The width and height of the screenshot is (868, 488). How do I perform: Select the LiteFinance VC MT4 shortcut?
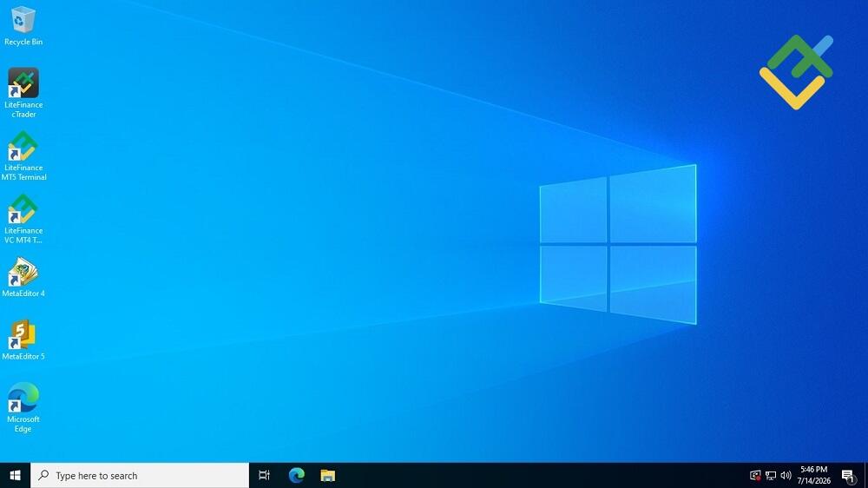tap(23, 218)
